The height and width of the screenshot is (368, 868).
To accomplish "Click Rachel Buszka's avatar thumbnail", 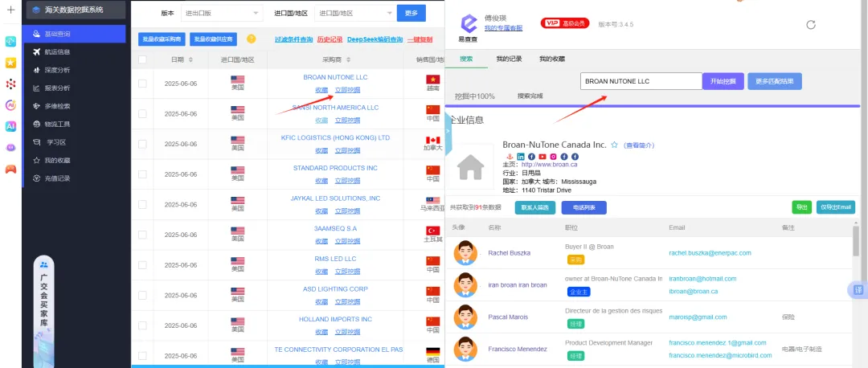I will click(465, 253).
